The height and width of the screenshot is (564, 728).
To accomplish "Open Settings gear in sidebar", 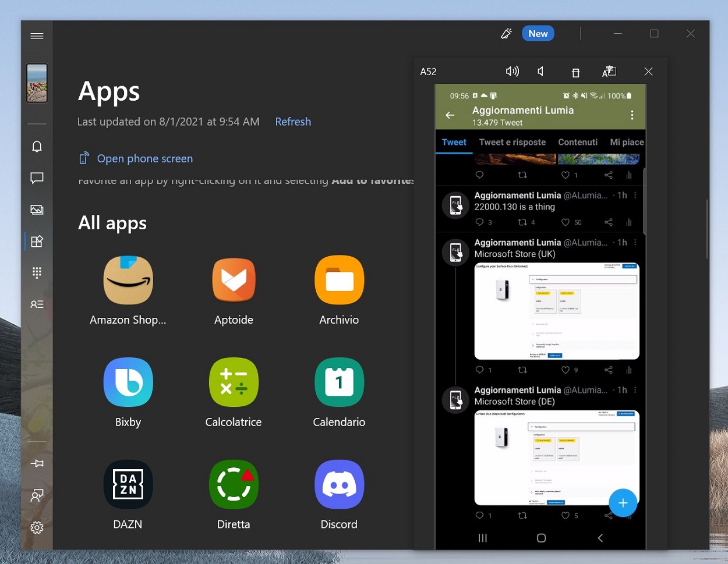I will [37, 527].
